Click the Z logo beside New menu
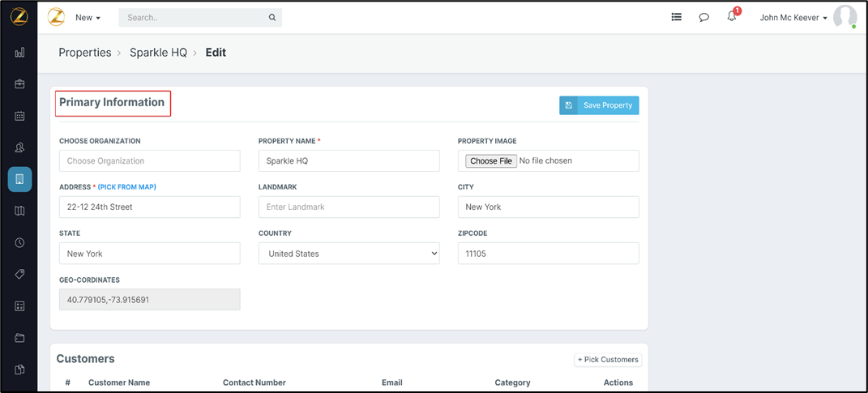The height and width of the screenshot is (393, 868). (x=56, y=17)
